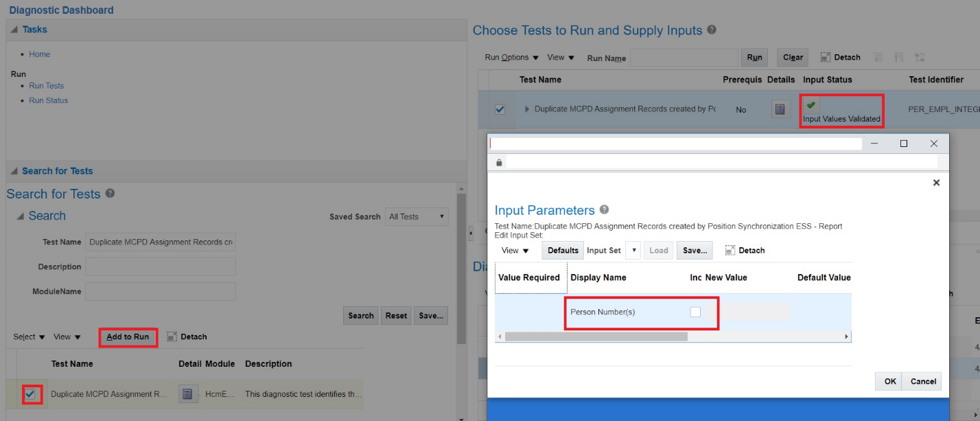Collapse Search for Tests panel header

[14, 171]
